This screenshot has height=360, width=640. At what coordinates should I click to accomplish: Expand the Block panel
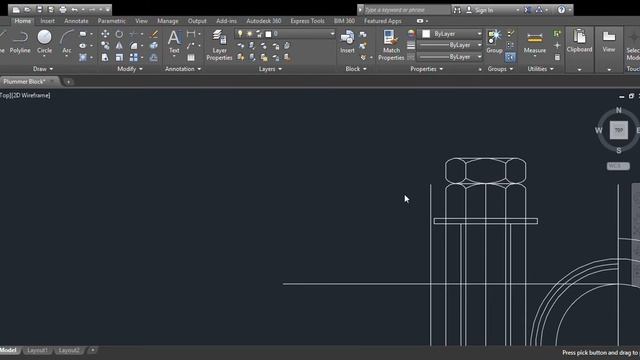click(356, 69)
